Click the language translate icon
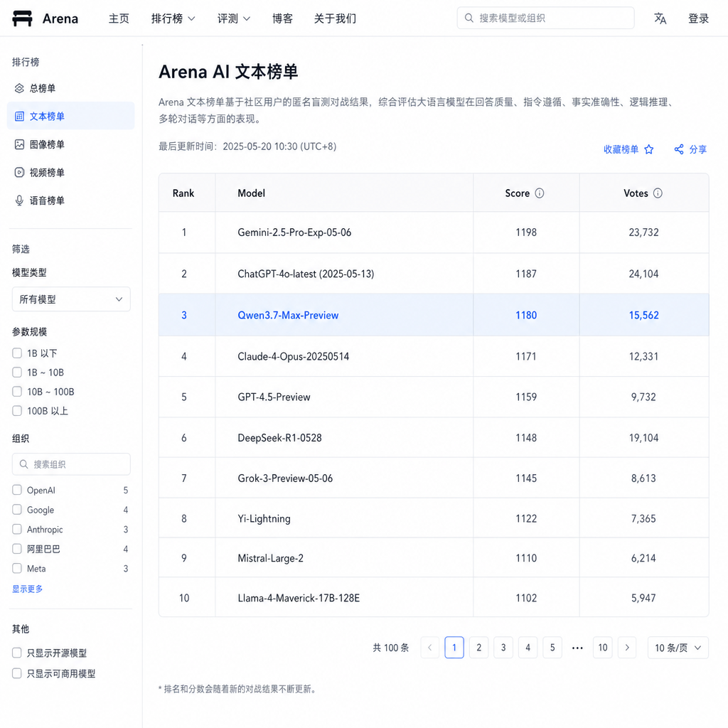 660,18
